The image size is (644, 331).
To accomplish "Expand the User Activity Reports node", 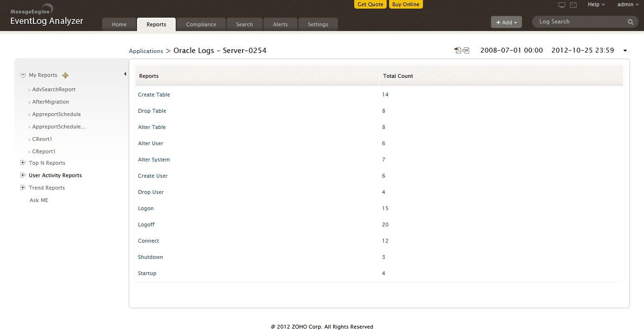I will pos(22,175).
